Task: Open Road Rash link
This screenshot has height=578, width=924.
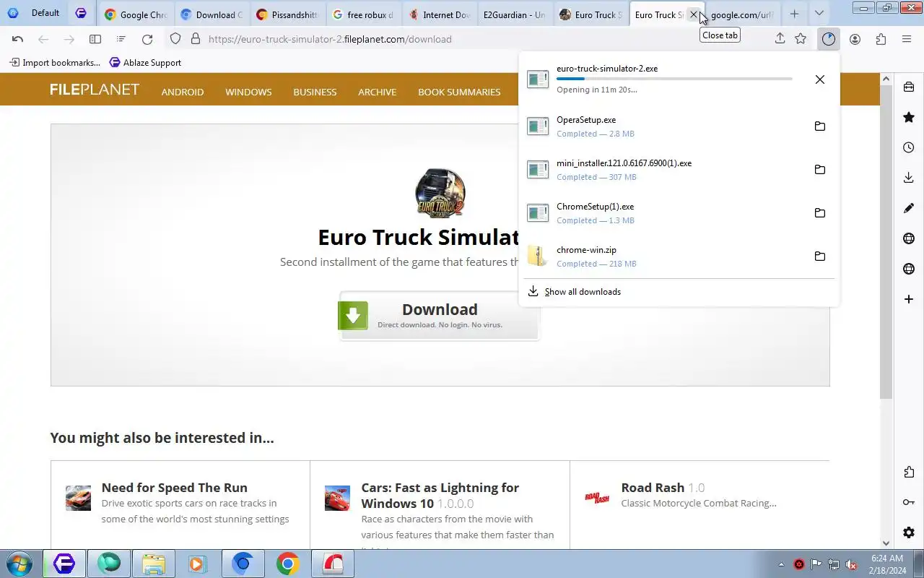Action: click(653, 488)
